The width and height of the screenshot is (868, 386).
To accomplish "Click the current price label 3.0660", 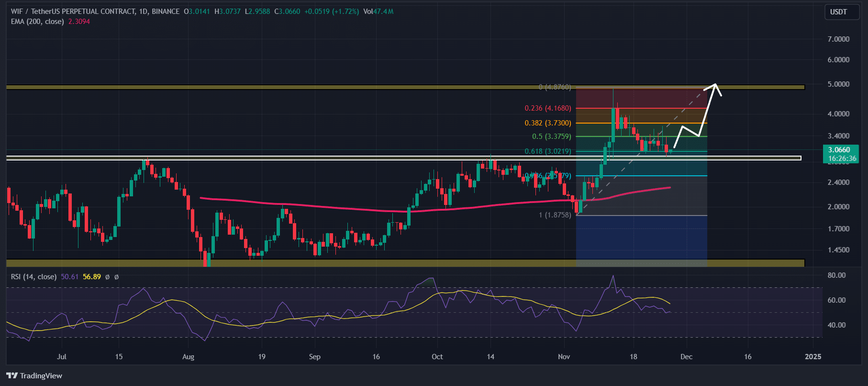I will pyautogui.click(x=839, y=150).
